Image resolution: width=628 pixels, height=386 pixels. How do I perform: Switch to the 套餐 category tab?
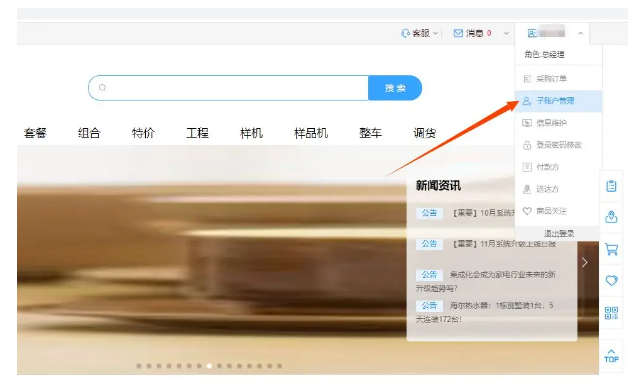[35, 133]
